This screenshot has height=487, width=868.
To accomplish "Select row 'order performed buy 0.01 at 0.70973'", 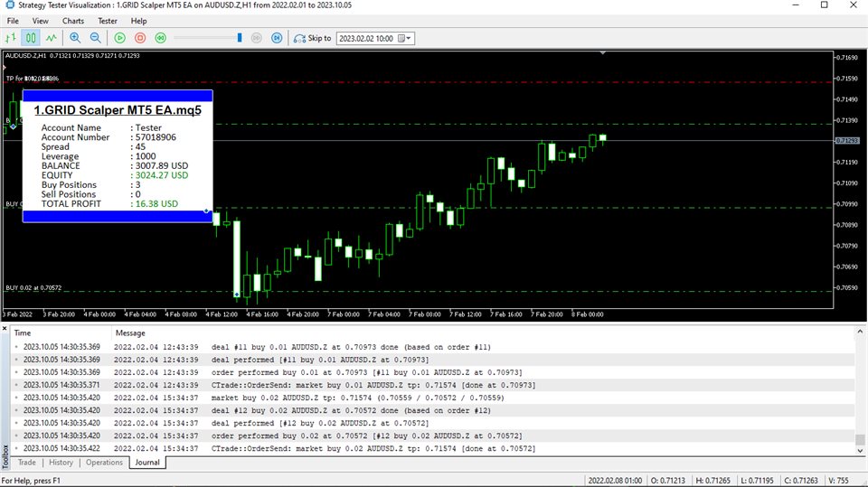I will pyautogui.click(x=433, y=372).
